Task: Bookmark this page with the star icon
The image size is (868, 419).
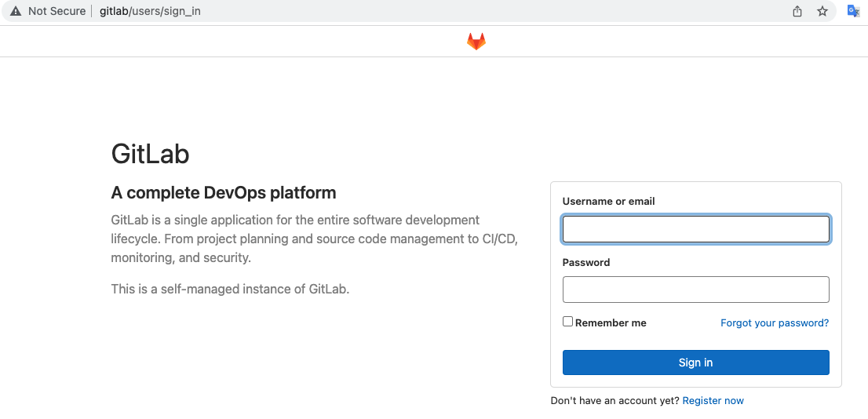Action: coord(822,11)
